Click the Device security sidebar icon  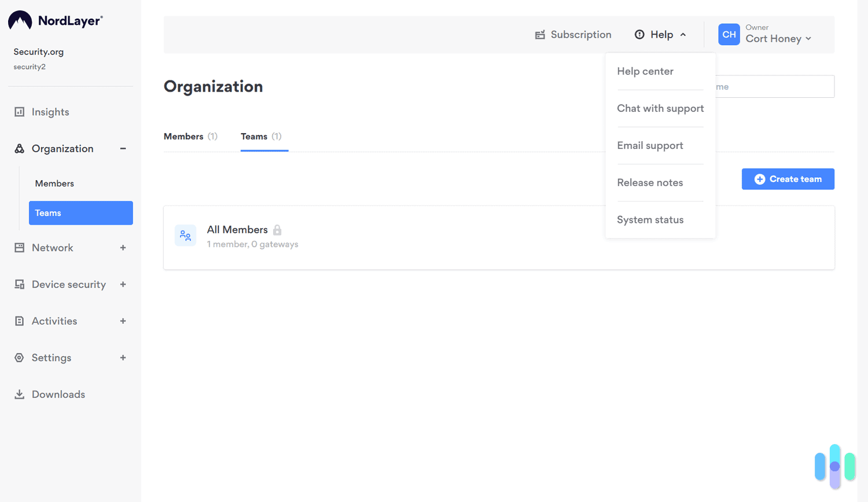[x=20, y=284]
